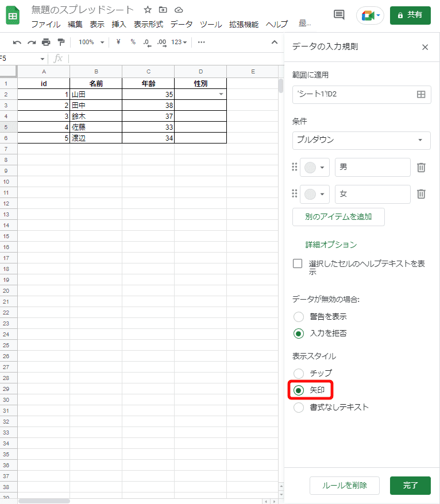The width and height of the screenshot is (440, 504).
Task: Click the undo icon
Action: coord(17,42)
